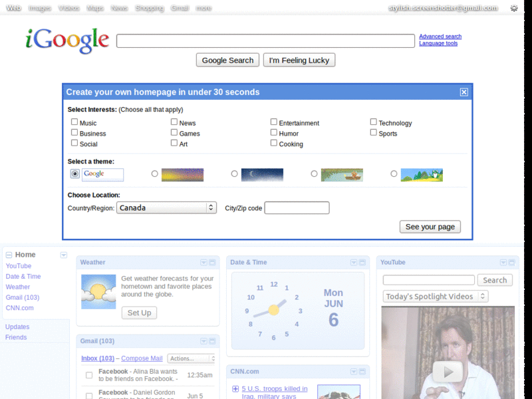This screenshot has width=532, height=399.
Task: Select the night sky theme radio button
Action: point(235,174)
